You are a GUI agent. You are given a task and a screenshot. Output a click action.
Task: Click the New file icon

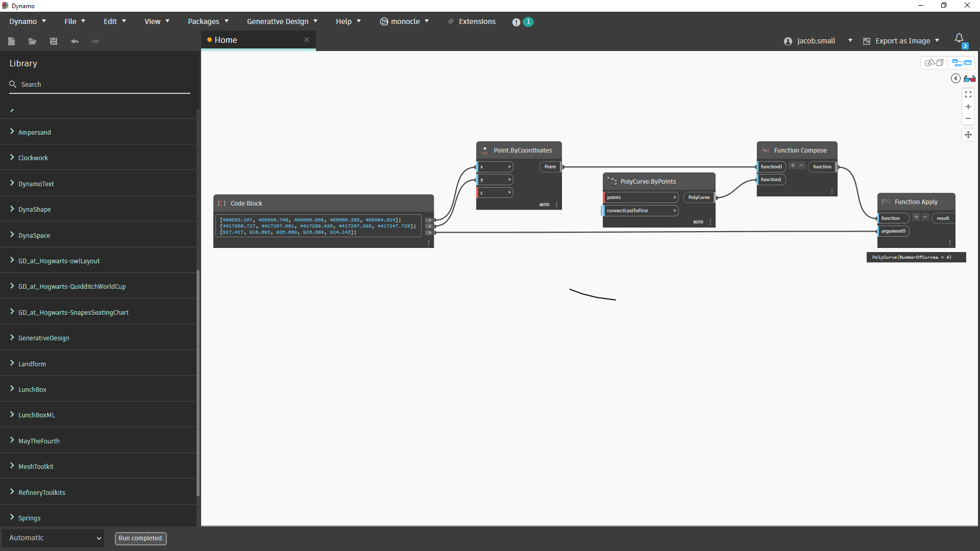point(12,41)
